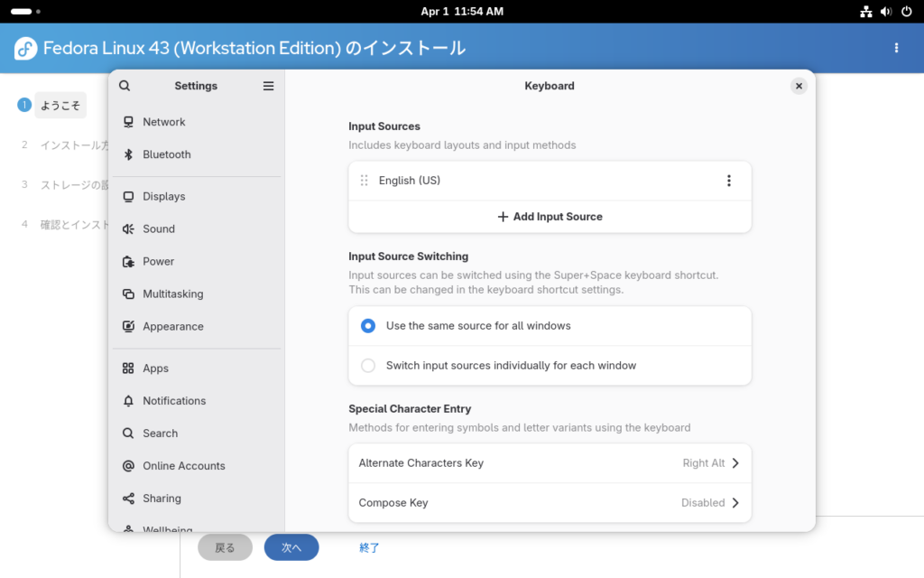
Task: Open the installer's three-dot menu
Action: 896,48
